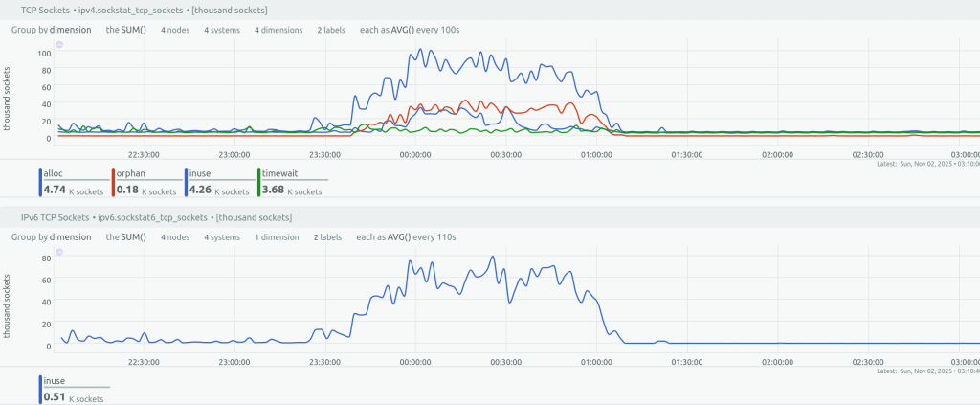Click the 00:00:00 time label on TCP Sockets chart

(x=413, y=153)
